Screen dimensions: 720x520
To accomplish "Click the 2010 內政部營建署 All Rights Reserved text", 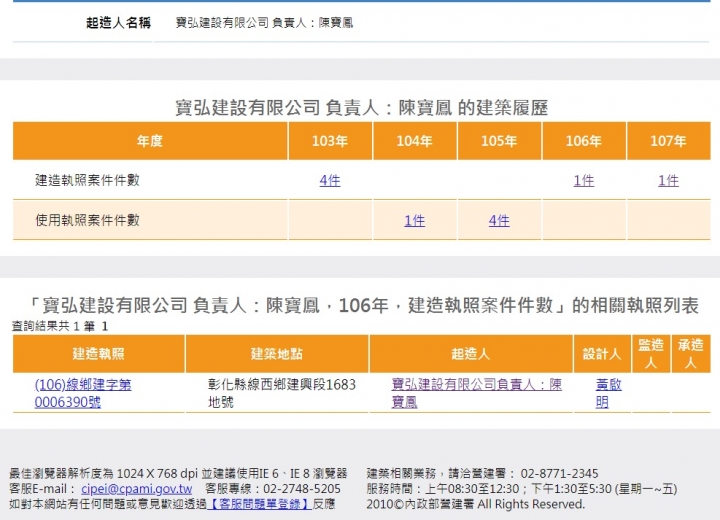I will [476, 504].
